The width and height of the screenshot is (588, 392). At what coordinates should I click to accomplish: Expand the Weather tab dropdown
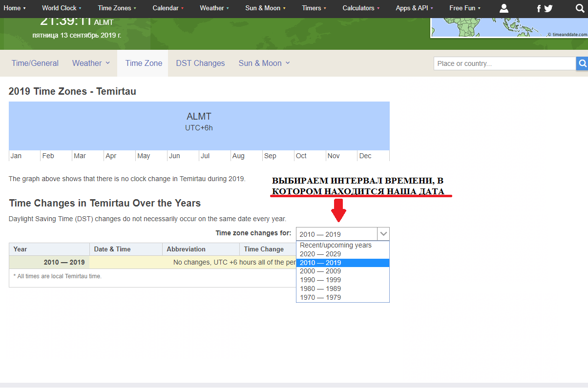91,63
